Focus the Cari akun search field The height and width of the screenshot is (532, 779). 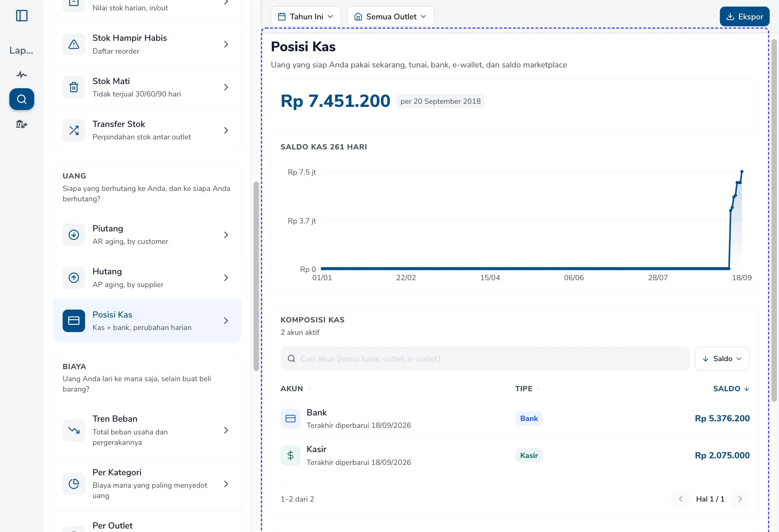(485, 359)
